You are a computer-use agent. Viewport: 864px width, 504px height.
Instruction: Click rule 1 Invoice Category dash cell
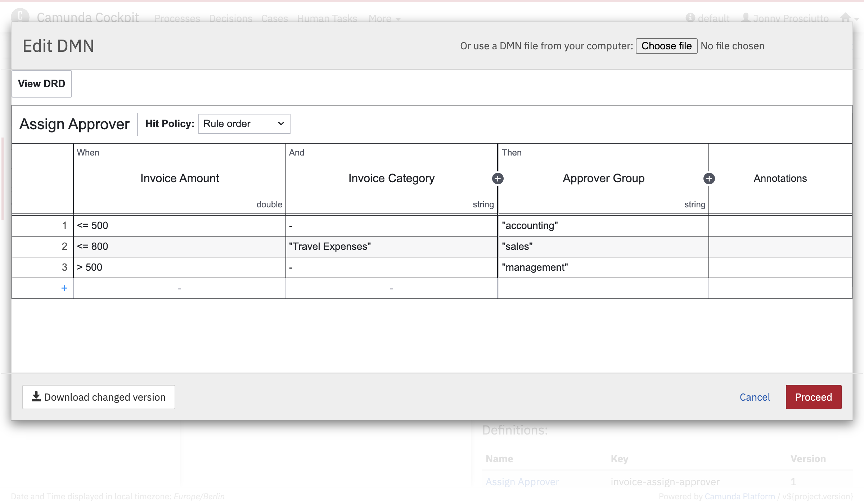click(392, 226)
